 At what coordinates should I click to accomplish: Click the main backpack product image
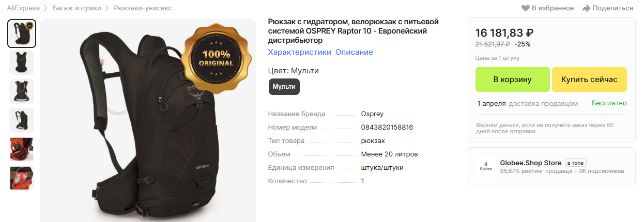click(148, 121)
